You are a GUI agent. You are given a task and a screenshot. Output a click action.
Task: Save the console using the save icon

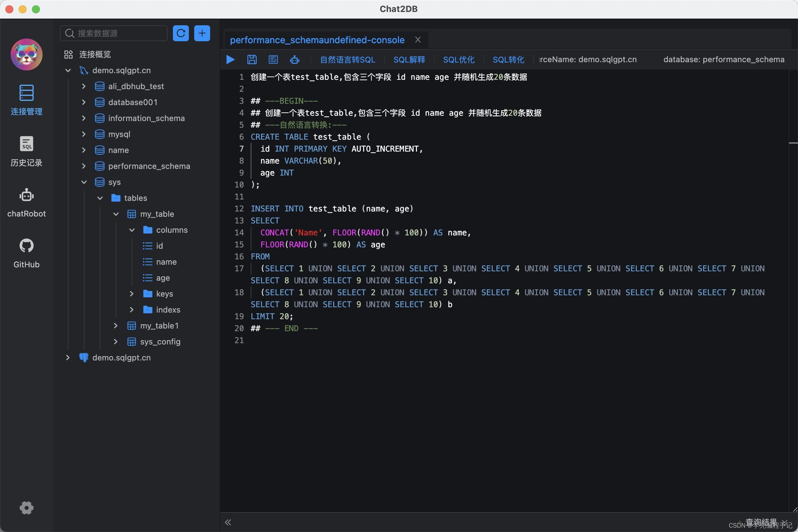251,60
